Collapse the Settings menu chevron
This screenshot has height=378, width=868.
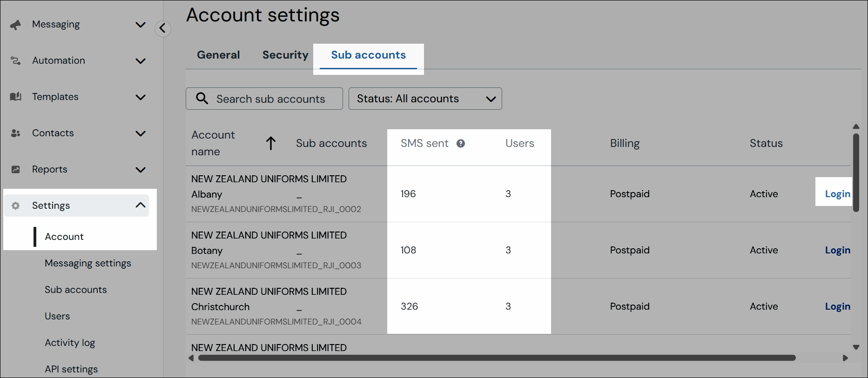[141, 205]
